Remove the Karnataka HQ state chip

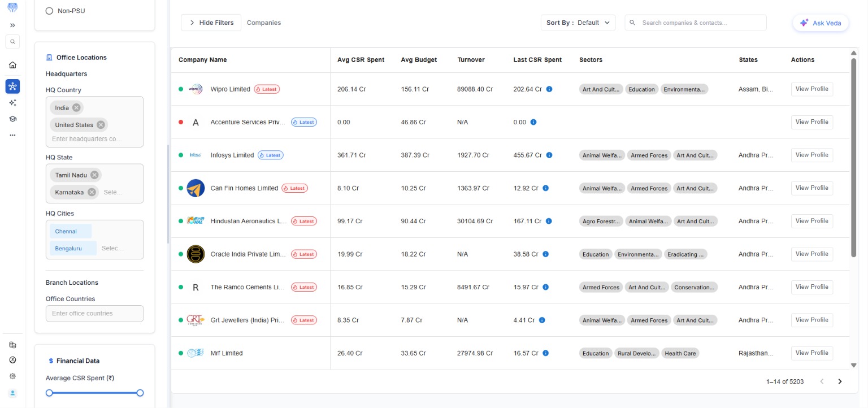pyautogui.click(x=92, y=192)
